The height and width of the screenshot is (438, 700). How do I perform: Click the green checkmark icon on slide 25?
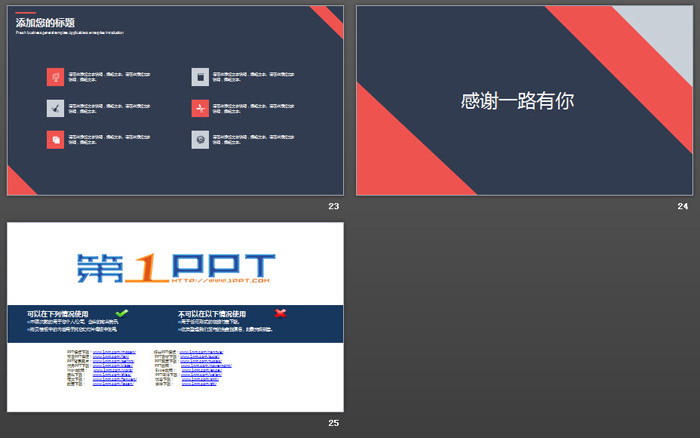(x=122, y=313)
